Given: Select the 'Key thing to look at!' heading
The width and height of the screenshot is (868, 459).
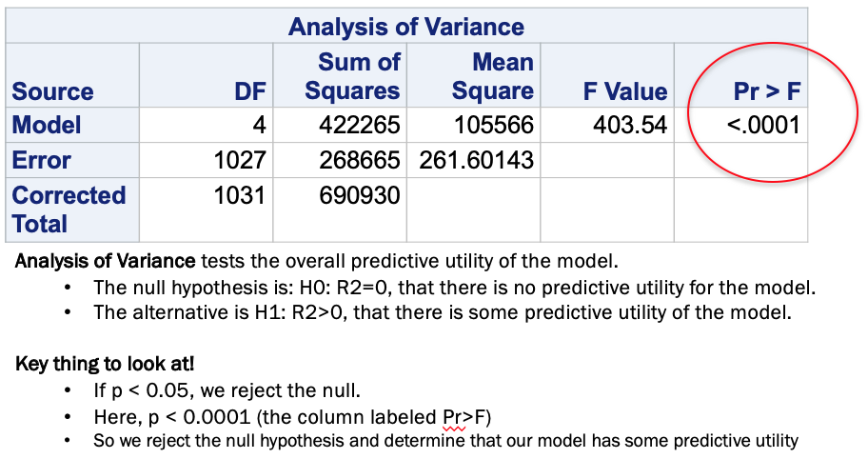Looking at the screenshot, I should point(105,364).
